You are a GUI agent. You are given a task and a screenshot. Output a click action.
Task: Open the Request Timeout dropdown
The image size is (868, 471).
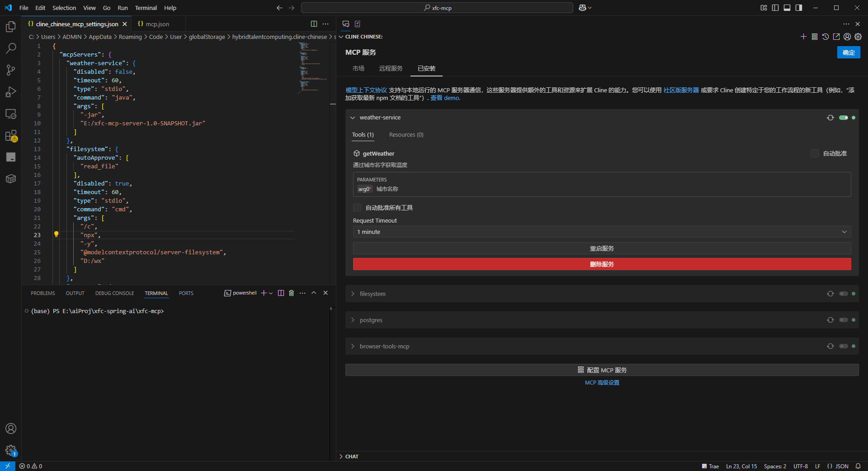[x=602, y=232]
